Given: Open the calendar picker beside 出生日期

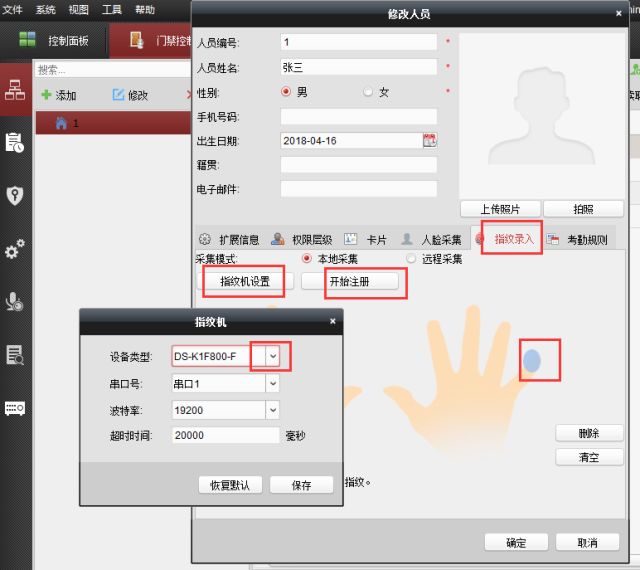Looking at the screenshot, I should 430,141.
